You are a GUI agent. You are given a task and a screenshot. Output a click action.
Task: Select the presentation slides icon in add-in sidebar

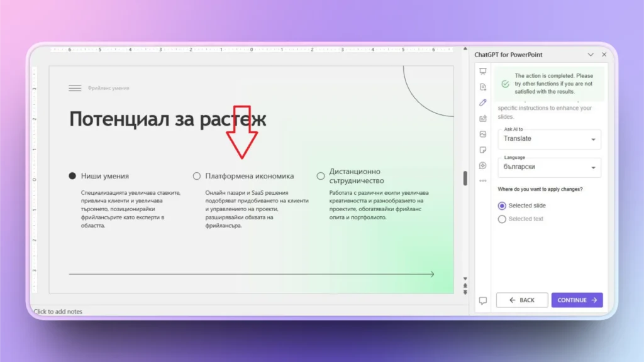coord(482,71)
